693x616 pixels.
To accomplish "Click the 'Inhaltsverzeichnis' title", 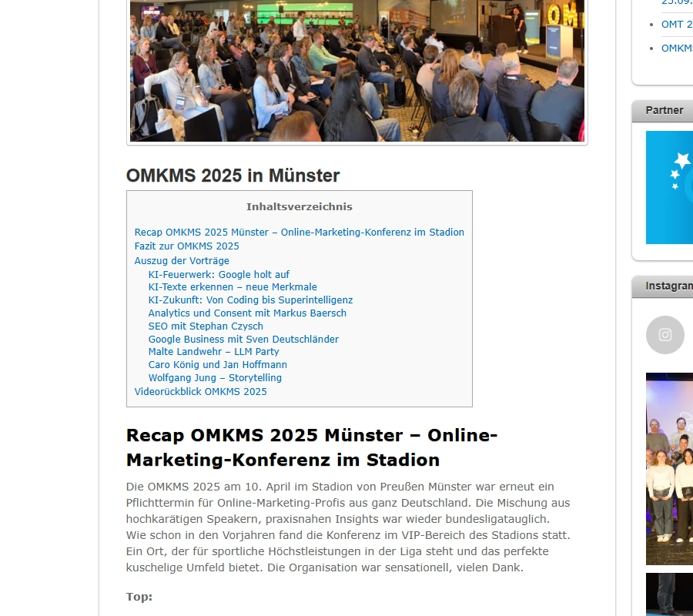I will (300, 207).
